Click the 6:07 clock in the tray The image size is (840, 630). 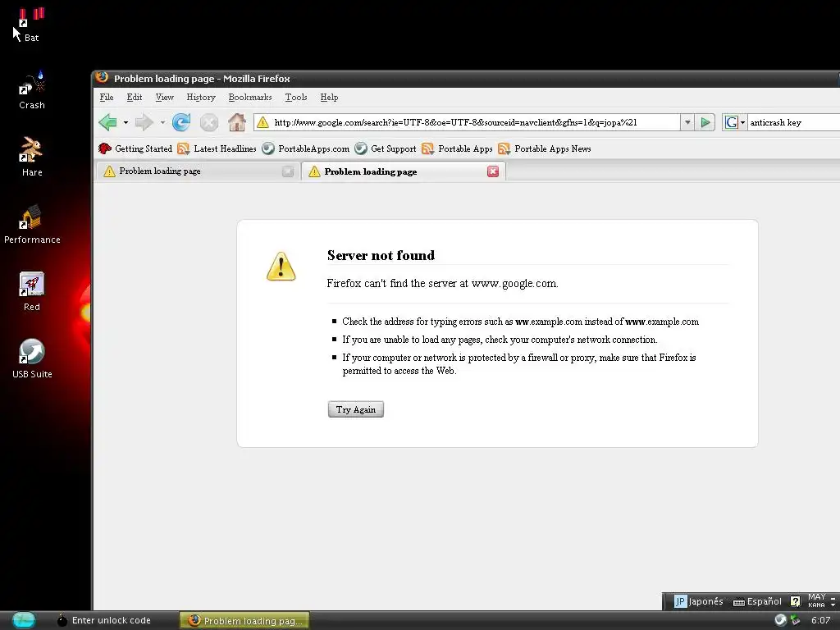(820, 620)
